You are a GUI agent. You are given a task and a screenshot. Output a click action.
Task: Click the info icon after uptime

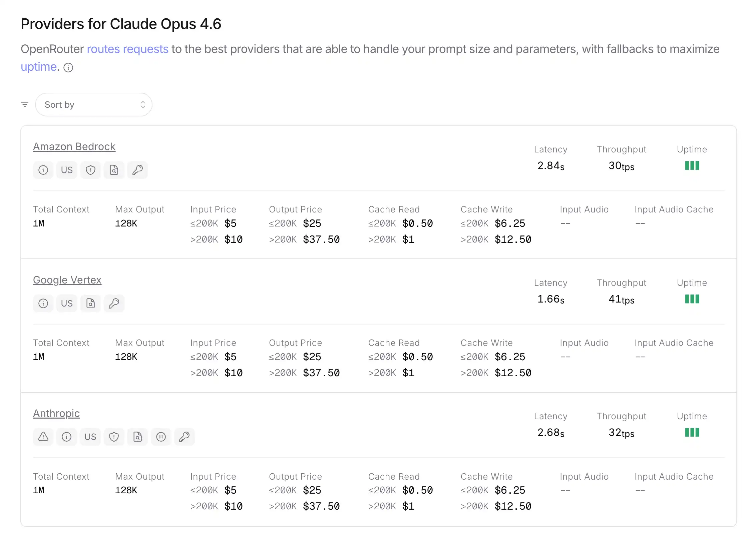click(68, 68)
